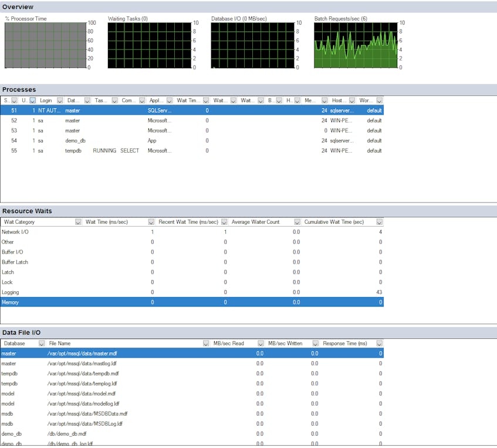Open the Tas... (Task State) column filter dropdown
Image resolution: width=497 pixels, height=448 pixels.
[115, 100]
